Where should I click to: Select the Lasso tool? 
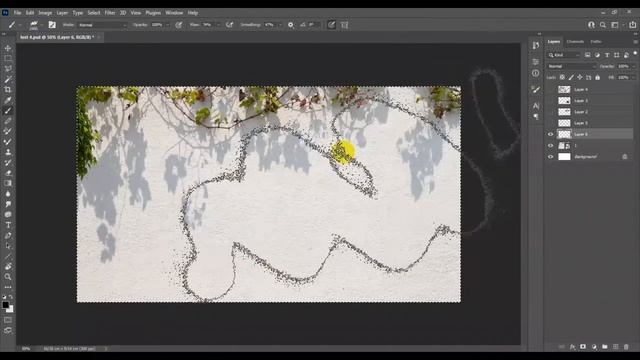click(8, 69)
